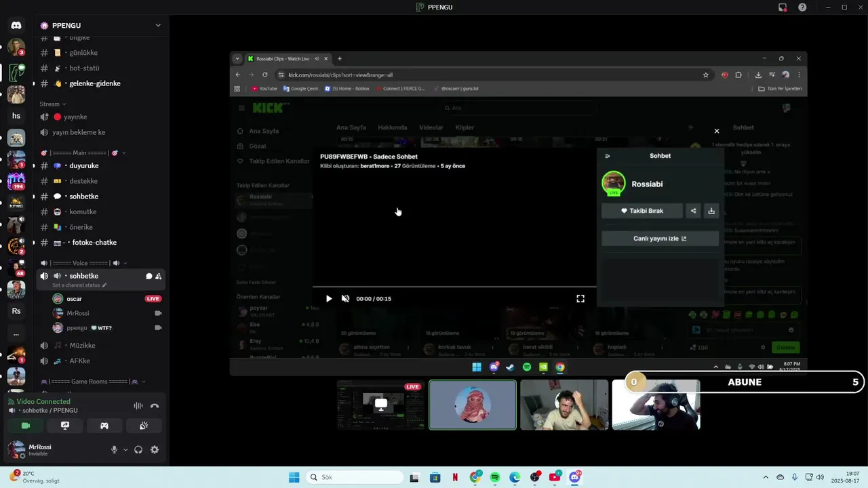Open Discord help question mark icon
This screenshot has width=868, height=488.
802,7
